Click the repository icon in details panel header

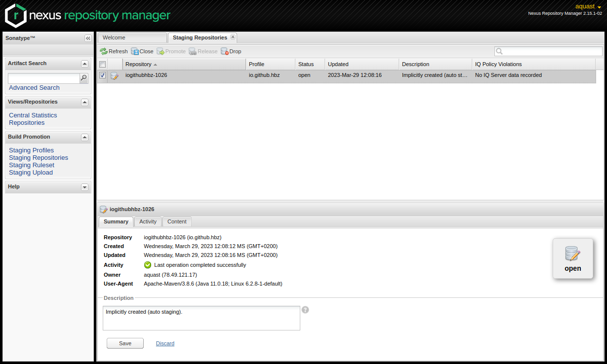click(x=104, y=209)
